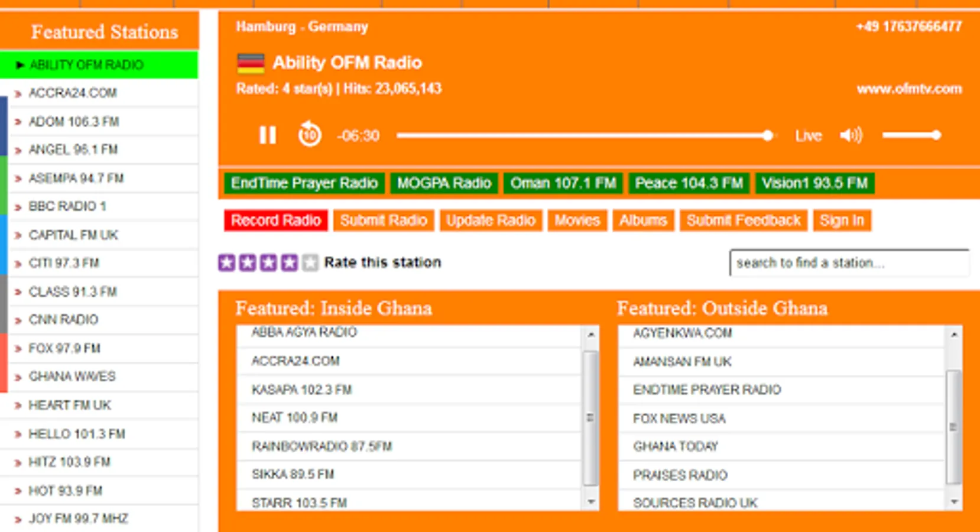Select NEAT 100.9 FM in list
The image size is (980, 532).
(409, 418)
